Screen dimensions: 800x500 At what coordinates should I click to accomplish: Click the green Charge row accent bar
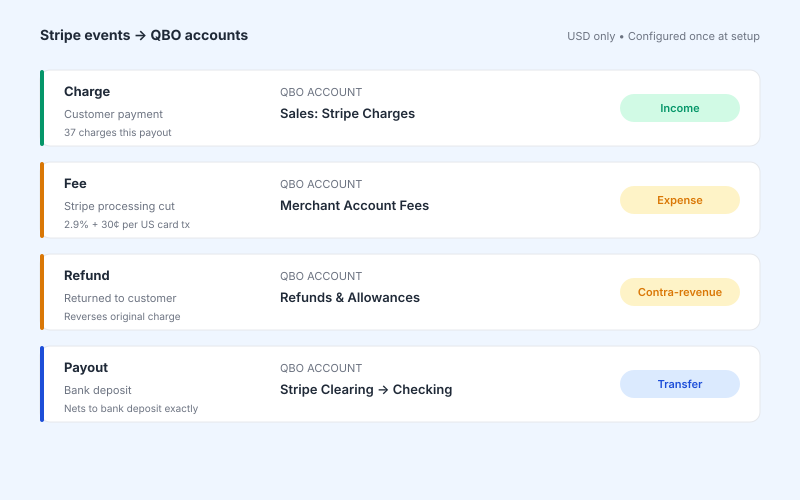[x=42, y=108]
